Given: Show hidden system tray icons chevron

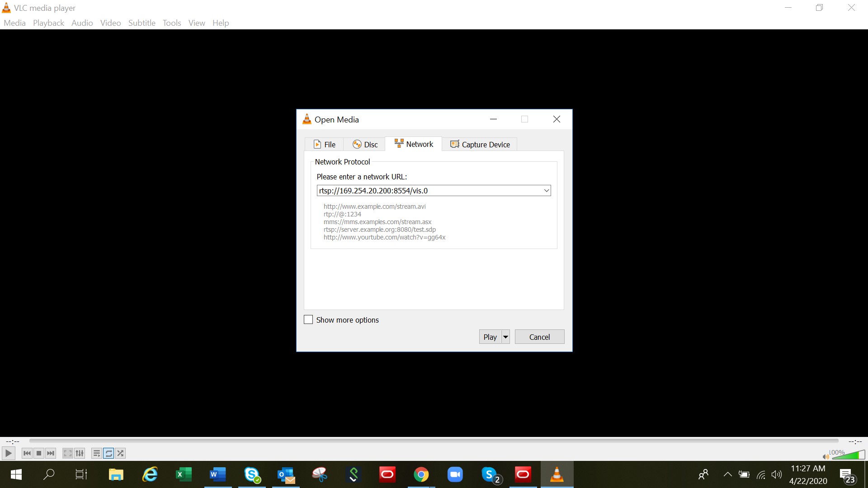Looking at the screenshot, I should (727, 474).
